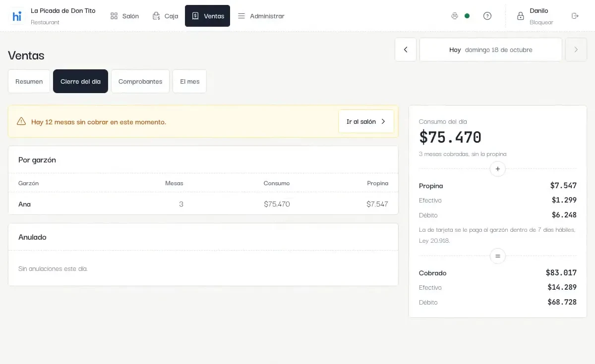Click the 'Anulado' section heading
This screenshot has height=364, width=595.
coord(32,237)
